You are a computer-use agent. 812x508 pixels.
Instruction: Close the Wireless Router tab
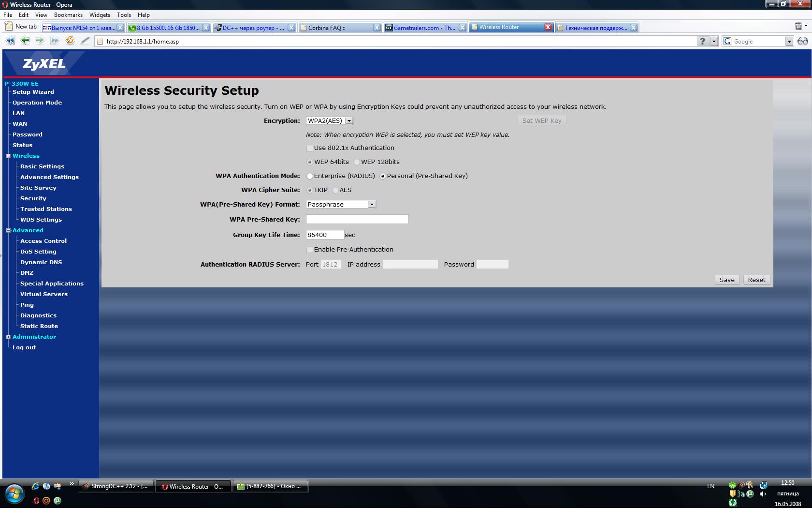548,27
